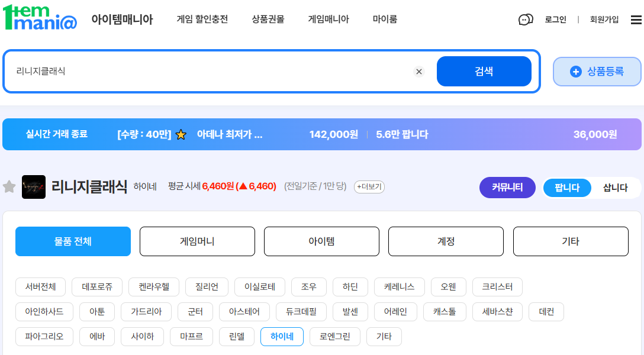Open the chat support bubble icon

(x=526, y=20)
